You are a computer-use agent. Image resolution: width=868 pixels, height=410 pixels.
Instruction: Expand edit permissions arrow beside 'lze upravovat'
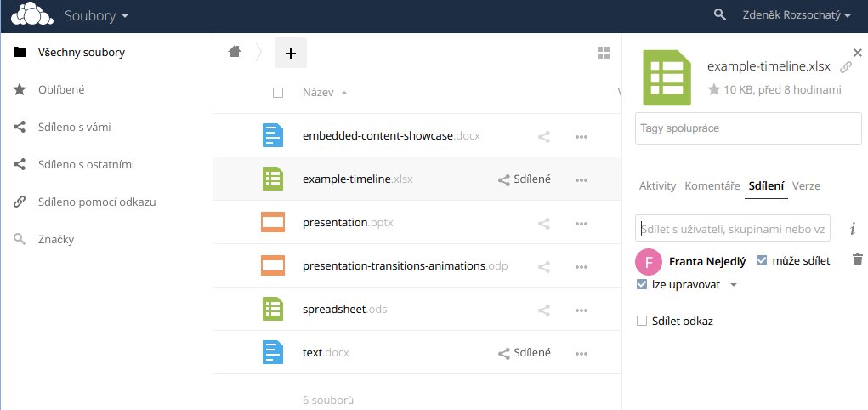(x=734, y=285)
